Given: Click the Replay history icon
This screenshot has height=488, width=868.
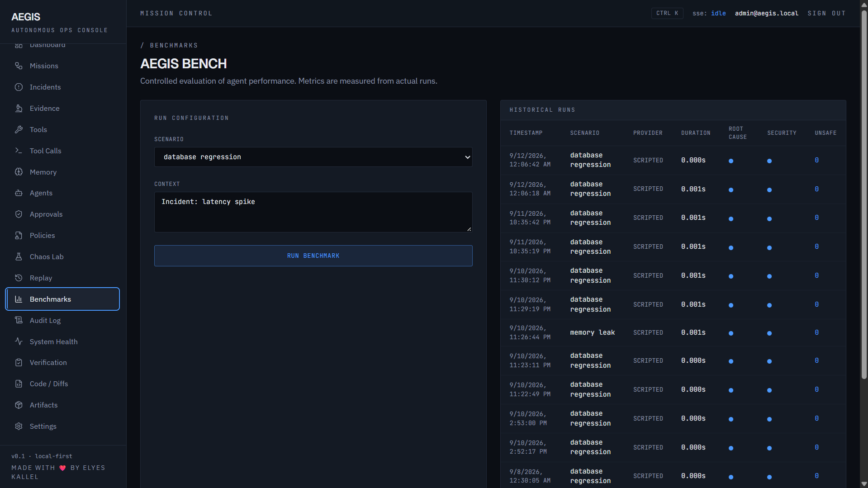Looking at the screenshot, I should [x=19, y=278].
